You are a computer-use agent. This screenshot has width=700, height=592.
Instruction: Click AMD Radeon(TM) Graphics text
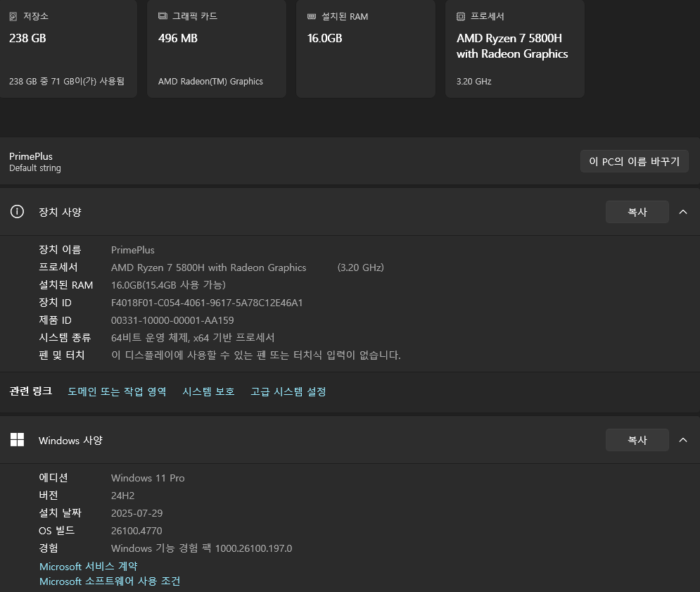coord(210,82)
